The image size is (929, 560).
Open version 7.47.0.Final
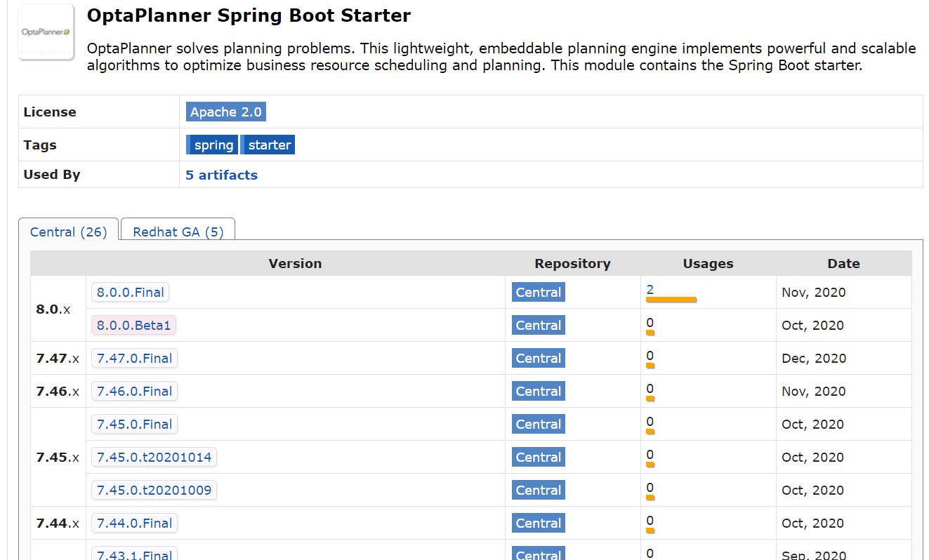coord(134,358)
